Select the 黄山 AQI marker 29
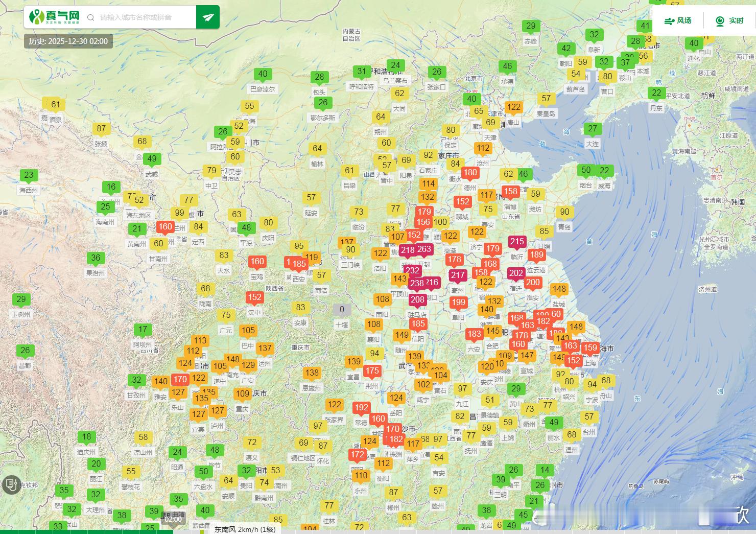 (516, 389)
